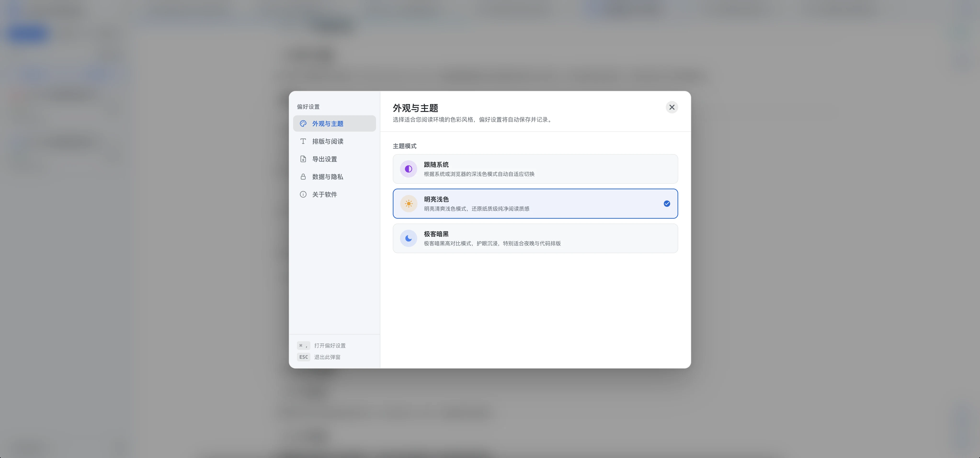Open the 导出设置 section
Image resolution: width=980 pixels, height=458 pixels.
[x=334, y=159]
